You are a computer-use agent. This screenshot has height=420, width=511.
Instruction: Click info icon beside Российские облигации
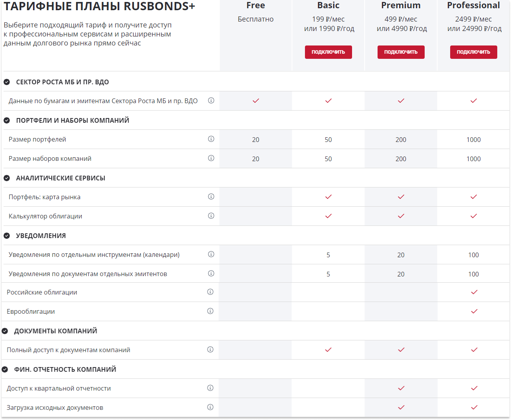210,292
